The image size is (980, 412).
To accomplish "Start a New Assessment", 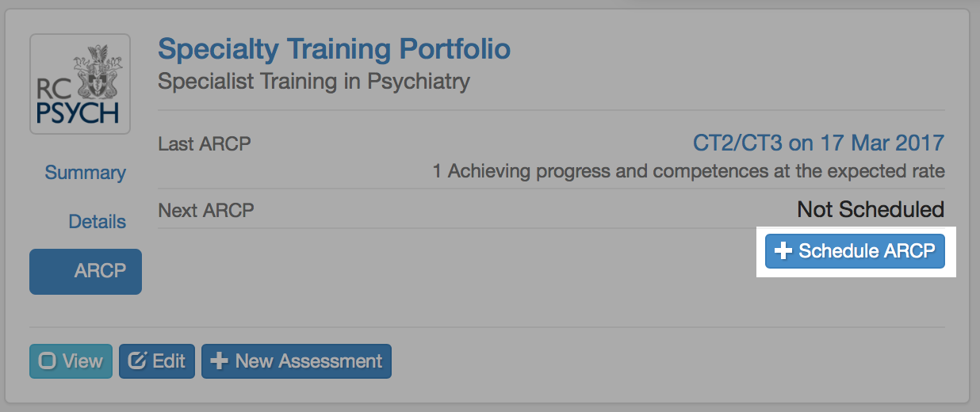I will [297, 361].
